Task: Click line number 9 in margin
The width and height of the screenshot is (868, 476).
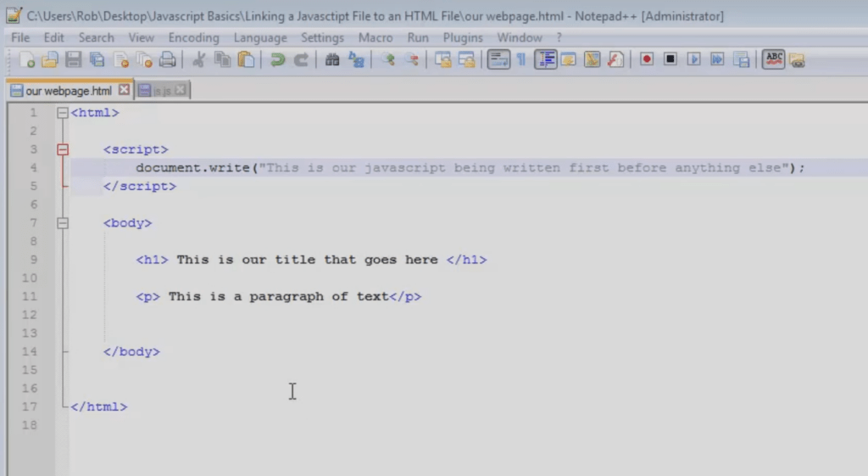Action: pos(34,260)
